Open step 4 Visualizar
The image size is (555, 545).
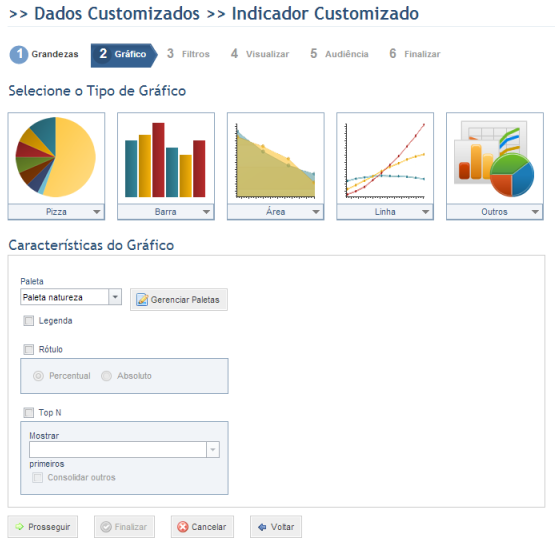pos(260,54)
